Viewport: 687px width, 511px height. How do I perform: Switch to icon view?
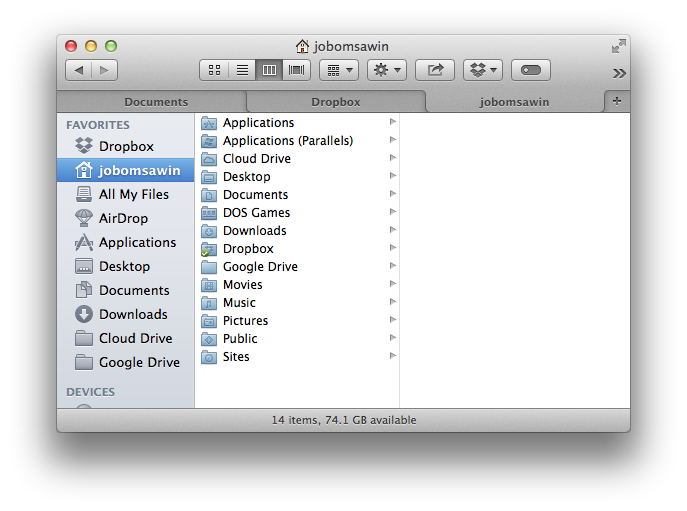[x=214, y=70]
